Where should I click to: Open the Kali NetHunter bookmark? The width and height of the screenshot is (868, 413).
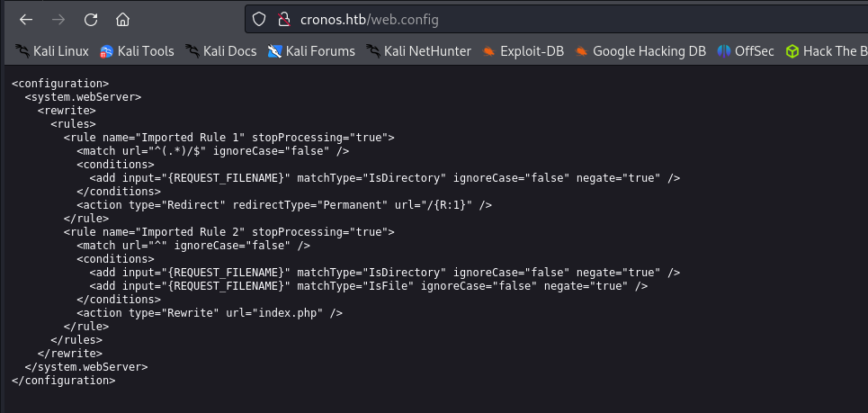(418, 51)
